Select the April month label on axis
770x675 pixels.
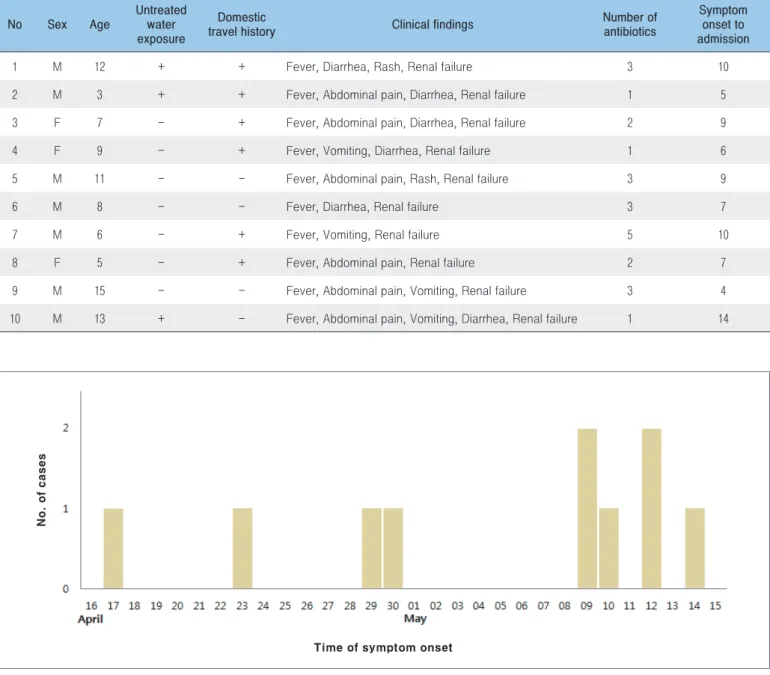click(x=90, y=619)
